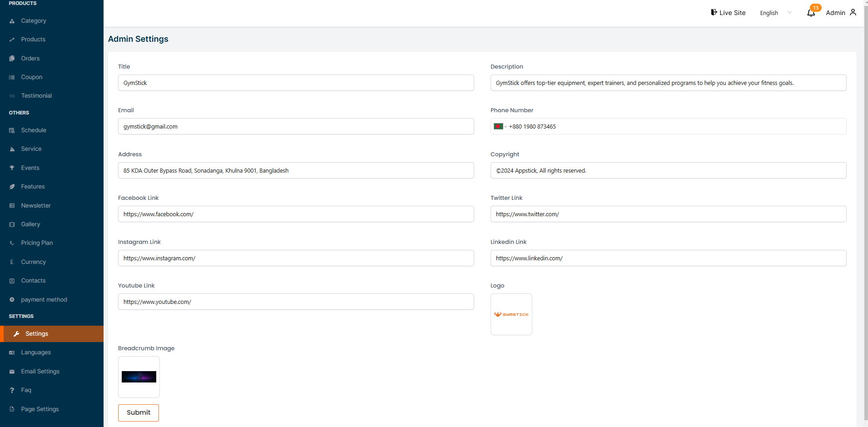Open the English language dropdown
Viewport: 868px width, 427px height.
pos(775,13)
